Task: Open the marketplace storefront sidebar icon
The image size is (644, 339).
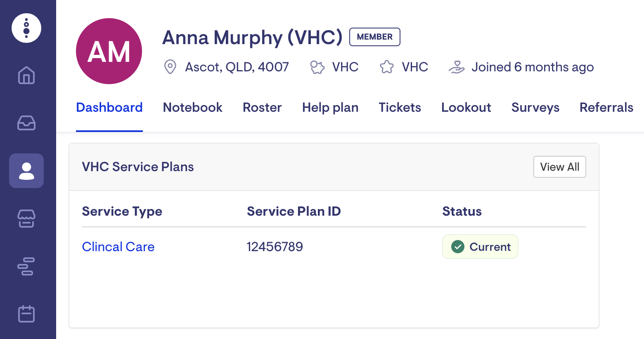Action: tap(26, 219)
